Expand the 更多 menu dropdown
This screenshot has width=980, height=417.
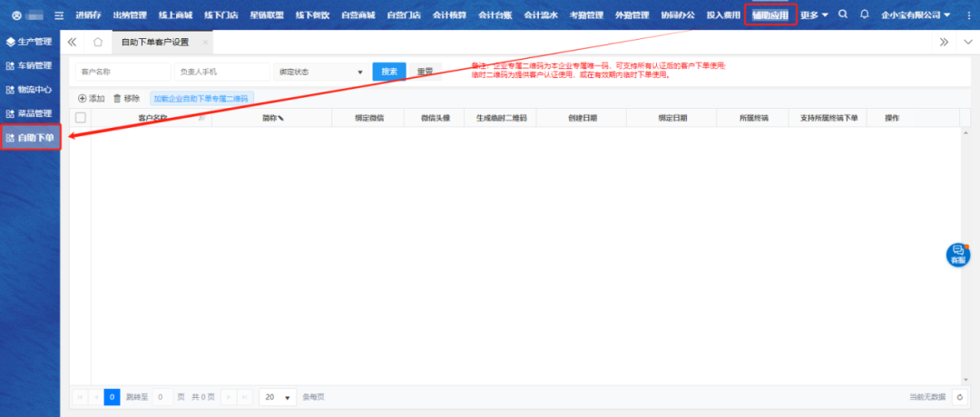coord(814,15)
